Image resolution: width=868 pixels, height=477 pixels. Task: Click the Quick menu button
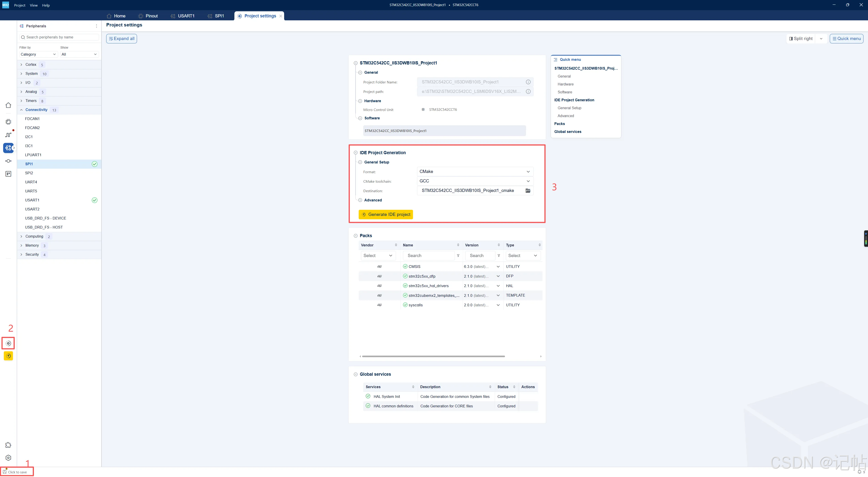[x=847, y=39]
